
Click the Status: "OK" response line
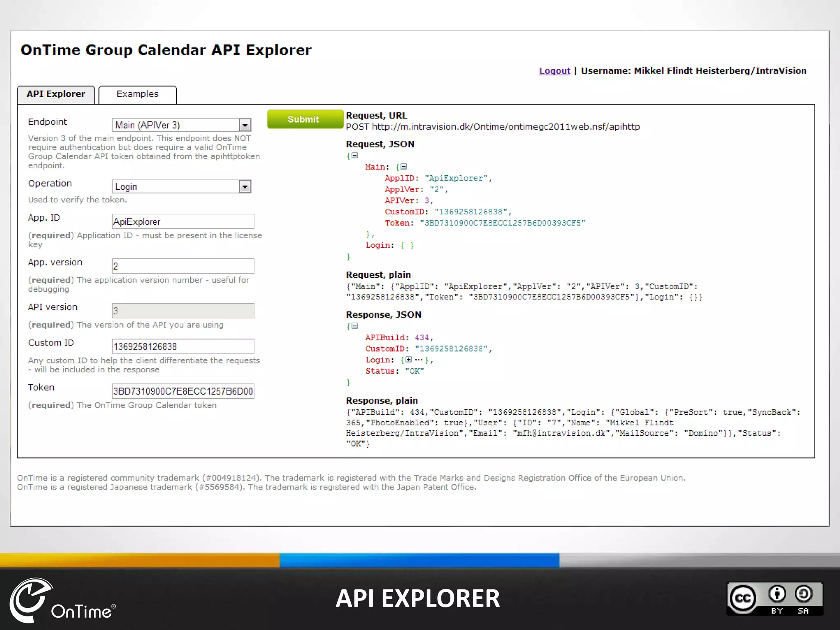point(395,371)
